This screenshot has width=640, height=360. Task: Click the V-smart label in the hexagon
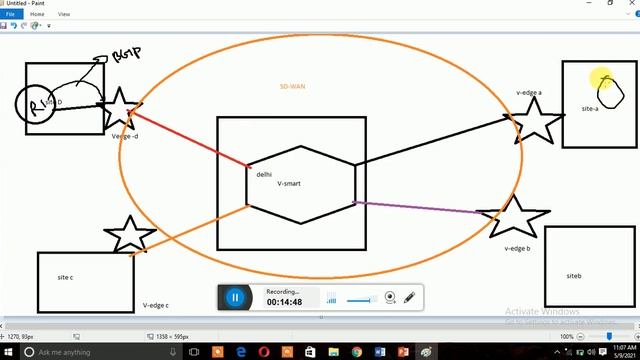point(289,184)
